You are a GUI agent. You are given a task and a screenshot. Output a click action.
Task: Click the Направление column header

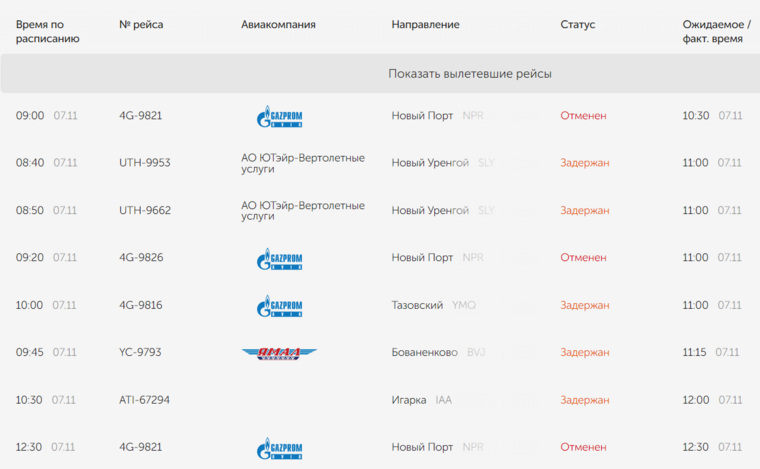pyautogui.click(x=426, y=25)
